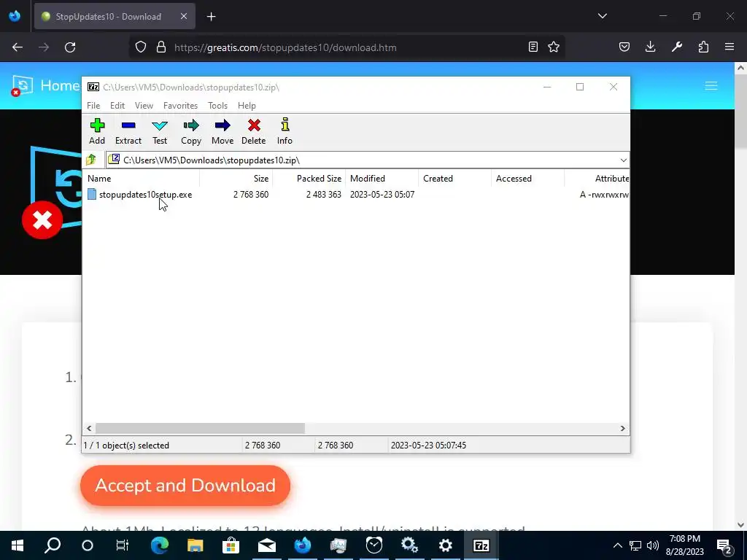Open Task View on taskbar
Image resolution: width=747 pixels, height=560 pixels.
click(x=123, y=545)
